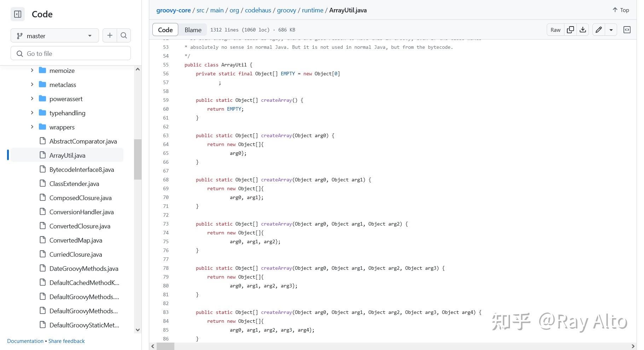Viewport: 644px width, 350px height.
Task: Open the master branch selector
Action: pyautogui.click(x=54, y=35)
